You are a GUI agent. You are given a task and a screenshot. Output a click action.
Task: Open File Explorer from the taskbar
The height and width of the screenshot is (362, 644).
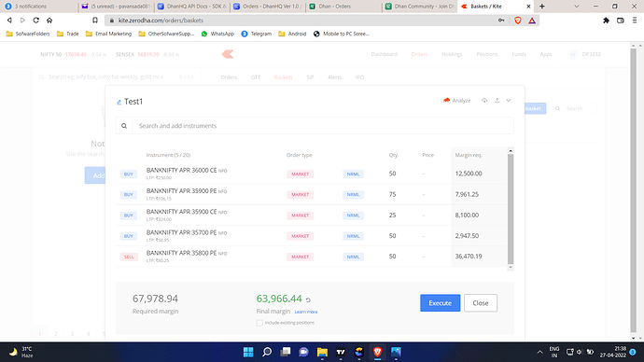(x=322, y=352)
